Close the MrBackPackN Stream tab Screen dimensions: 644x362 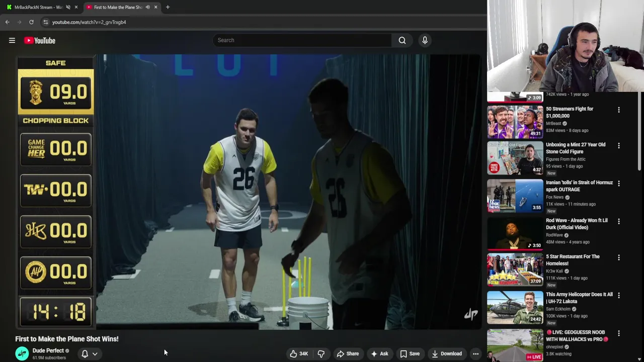76,7
